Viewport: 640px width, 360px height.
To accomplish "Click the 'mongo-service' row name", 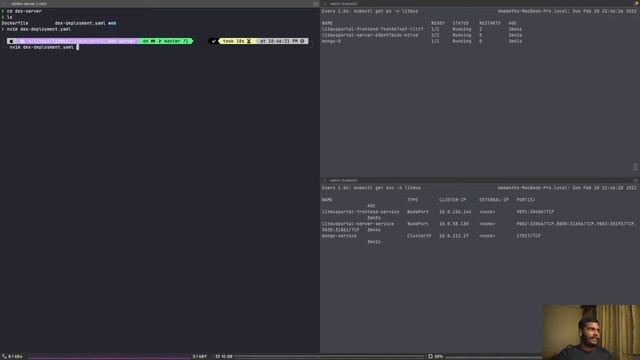I will [x=339, y=236].
